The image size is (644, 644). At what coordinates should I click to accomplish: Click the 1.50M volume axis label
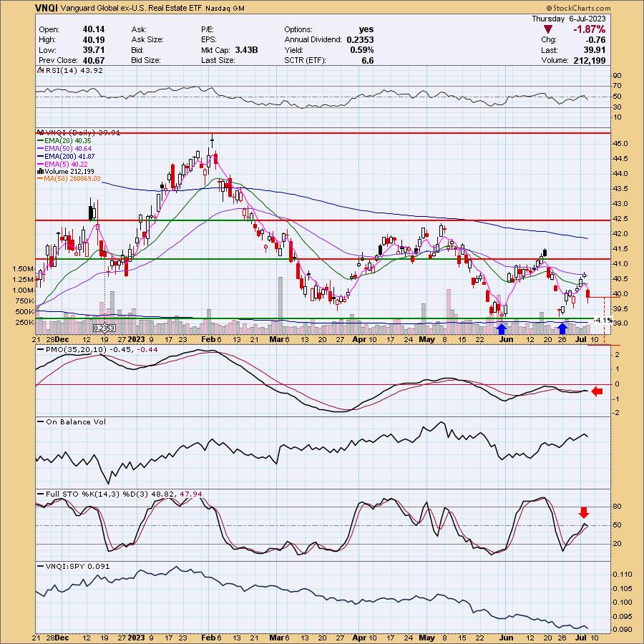pyautogui.click(x=23, y=269)
